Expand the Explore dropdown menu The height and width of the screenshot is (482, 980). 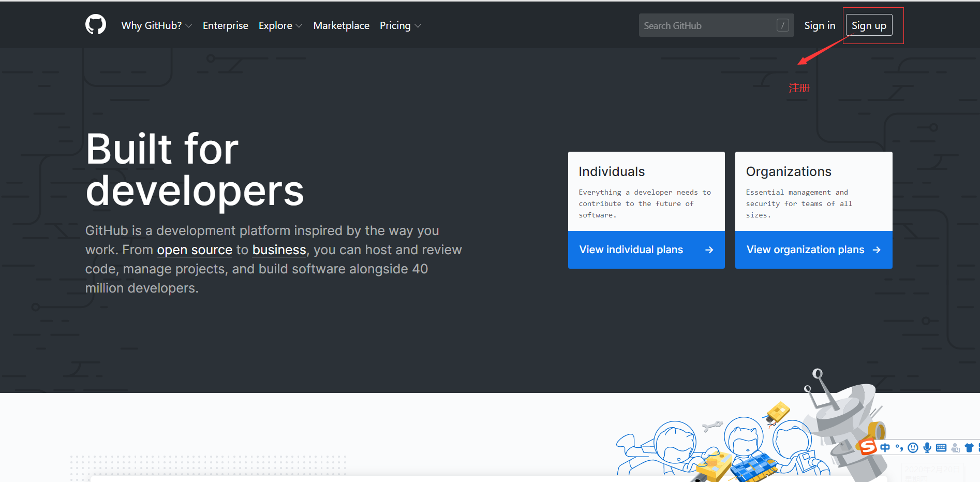[280, 25]
